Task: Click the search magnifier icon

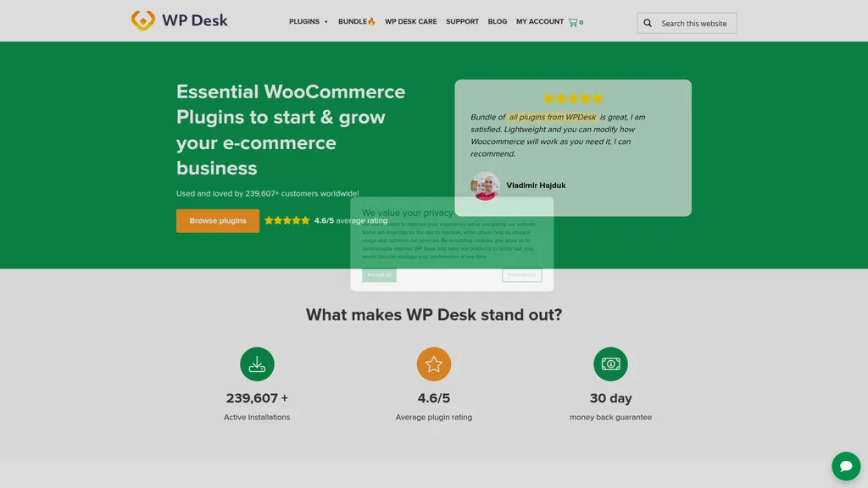Action: (x=648, y=23)
